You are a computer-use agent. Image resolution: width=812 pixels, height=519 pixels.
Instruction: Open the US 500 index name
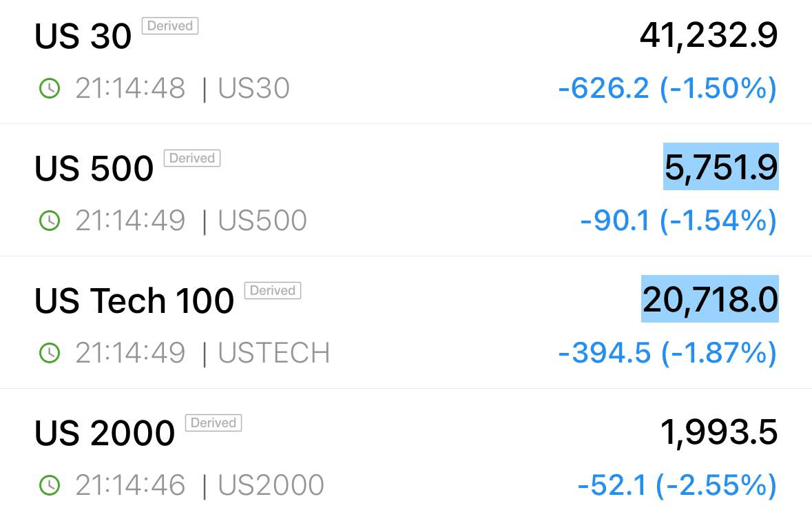tap(94, 168)
